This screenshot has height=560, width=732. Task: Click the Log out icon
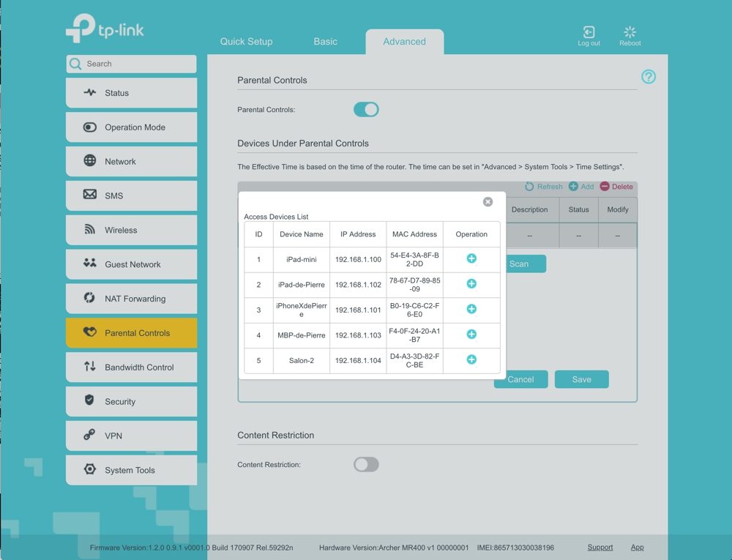point(589,33)
